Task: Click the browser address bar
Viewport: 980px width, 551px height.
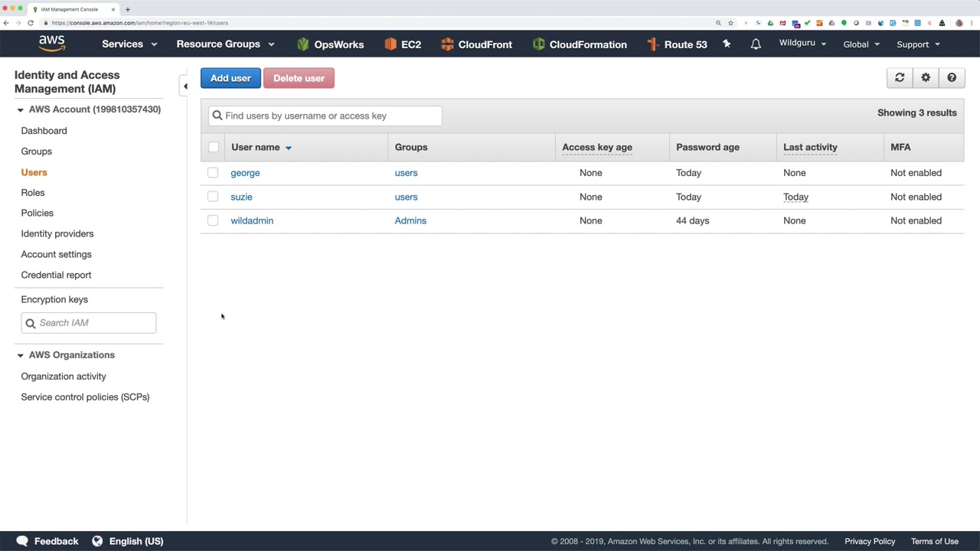Action: coord(375,23)
